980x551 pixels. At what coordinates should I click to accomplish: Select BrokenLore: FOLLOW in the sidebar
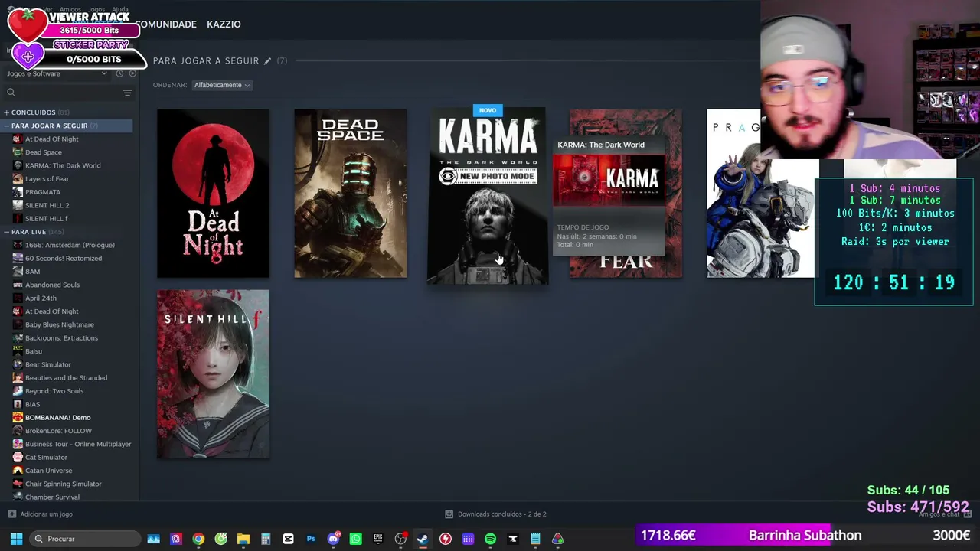coord(58,431)
